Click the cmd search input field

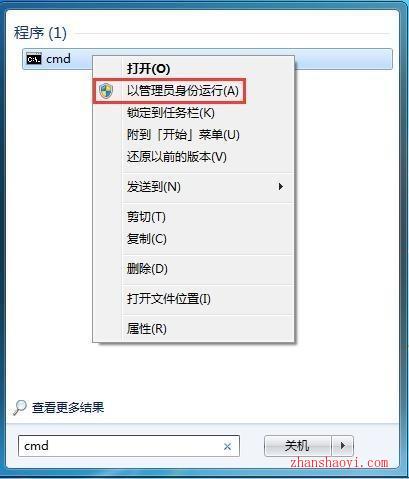pos(129,446)
